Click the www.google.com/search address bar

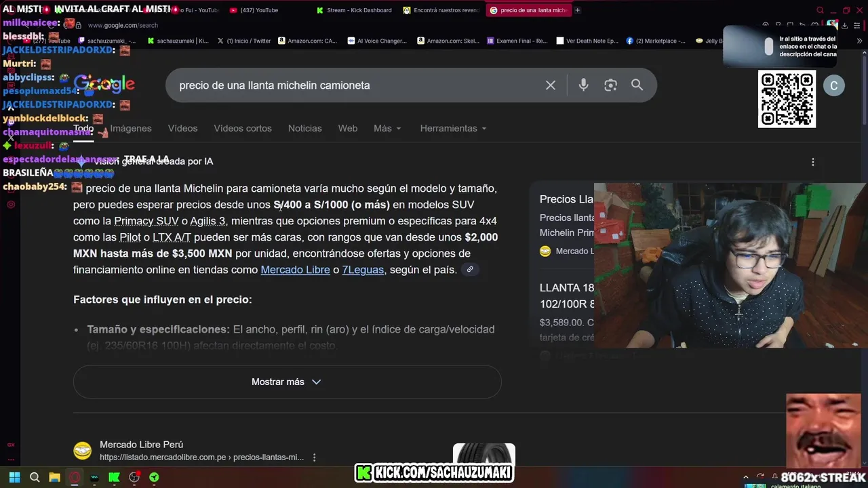point(123,26)
